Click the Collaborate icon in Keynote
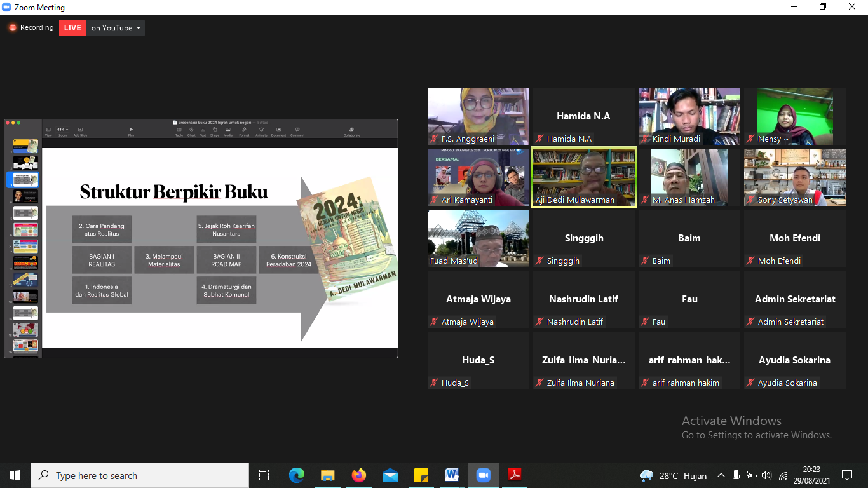 pyautogui.click(x=351, y=130)
